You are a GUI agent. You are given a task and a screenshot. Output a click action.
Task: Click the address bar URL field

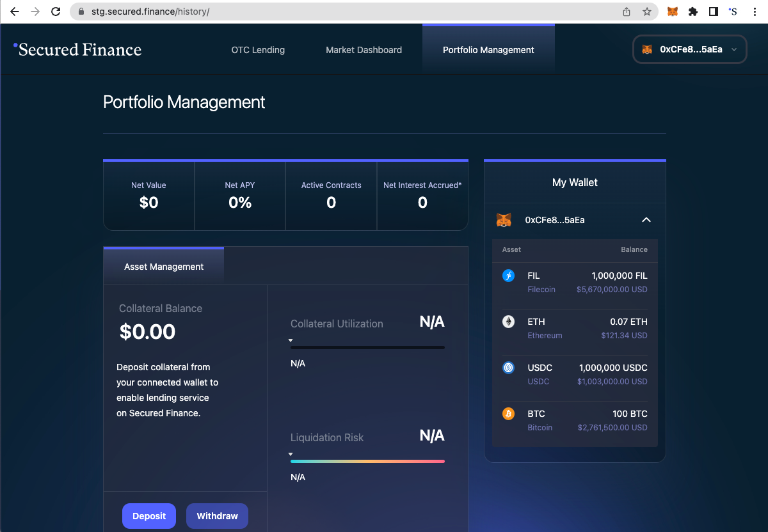[x=346, y=12]
